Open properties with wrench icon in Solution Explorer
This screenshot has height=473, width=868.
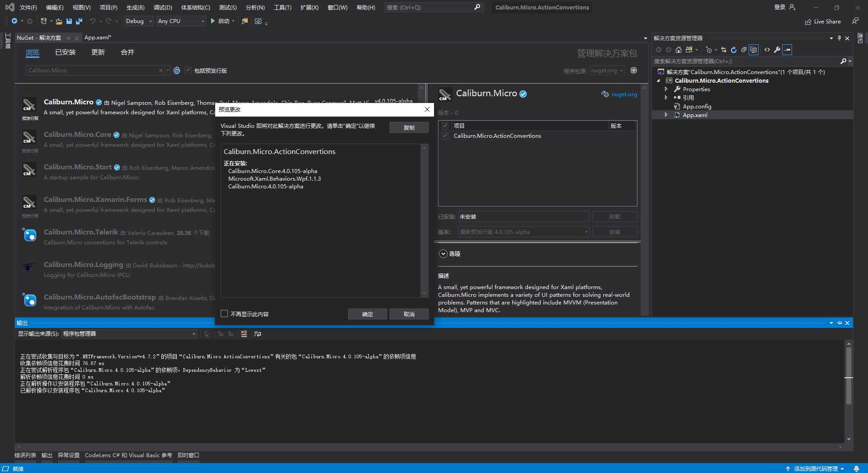point(777,50)
